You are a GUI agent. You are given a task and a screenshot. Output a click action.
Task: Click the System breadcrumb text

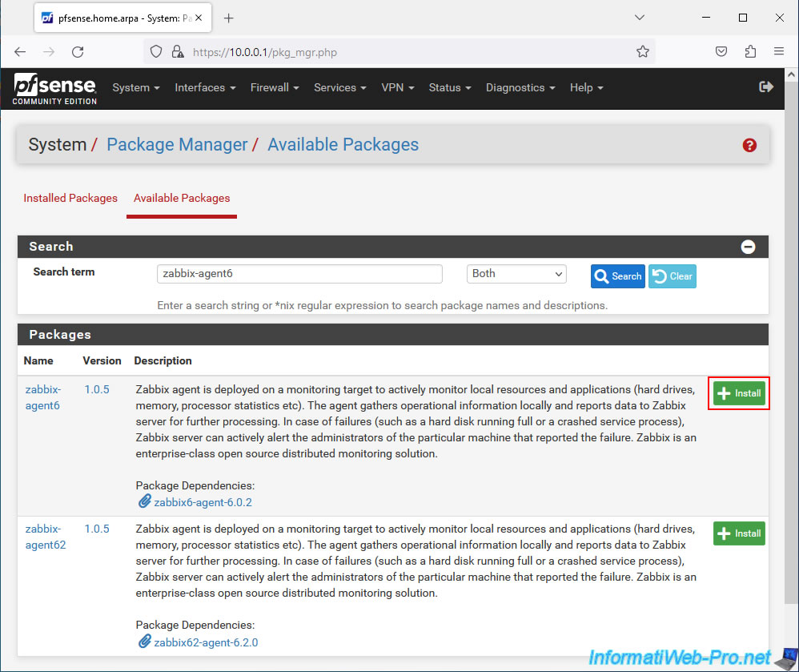[x=57, y=145]
